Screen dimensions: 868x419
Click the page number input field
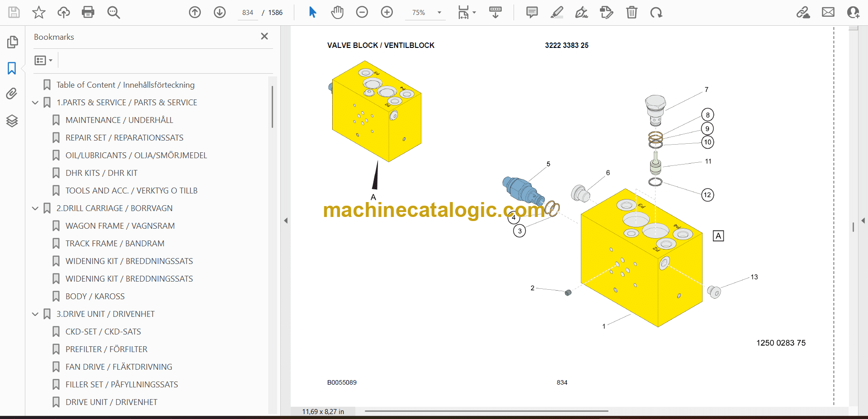248,13
